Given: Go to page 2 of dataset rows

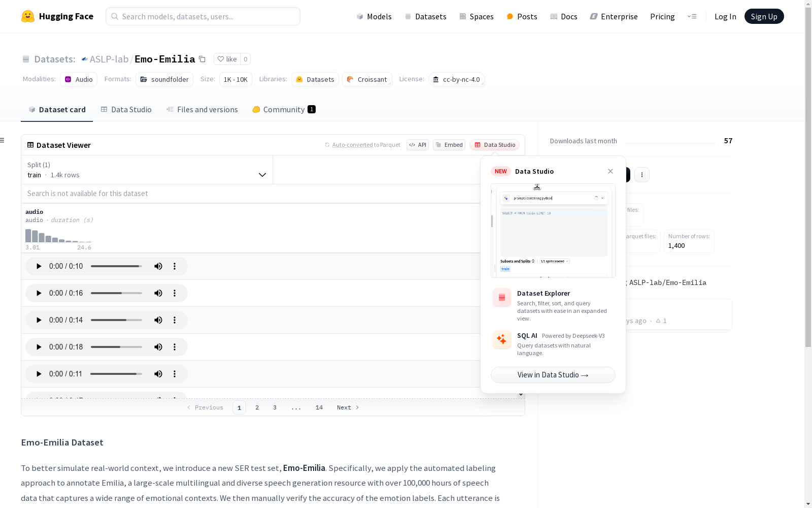Looking at the screenshot, I should (x=257, y=407).
